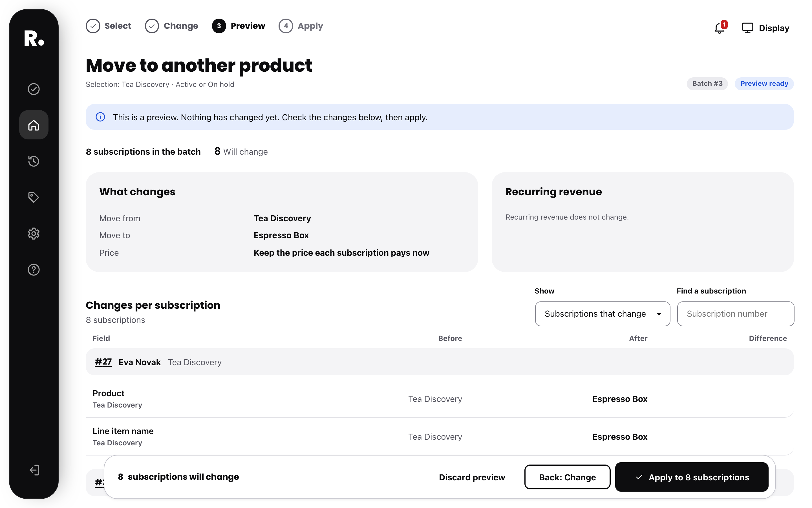Image resolution: width=812 pixels, height=508 pixels.
Task: Click the Move to Espresso Box value
Action: (x=281, y=235)
